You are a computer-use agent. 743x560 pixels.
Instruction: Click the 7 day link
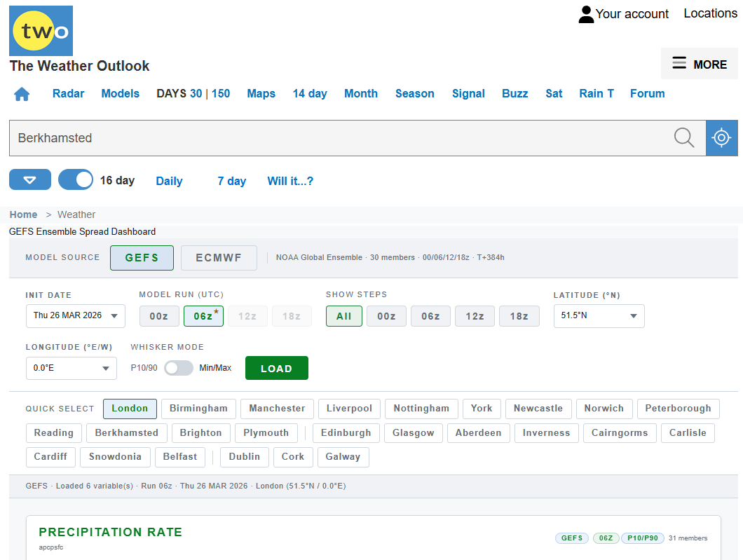(x=232, y=181)
